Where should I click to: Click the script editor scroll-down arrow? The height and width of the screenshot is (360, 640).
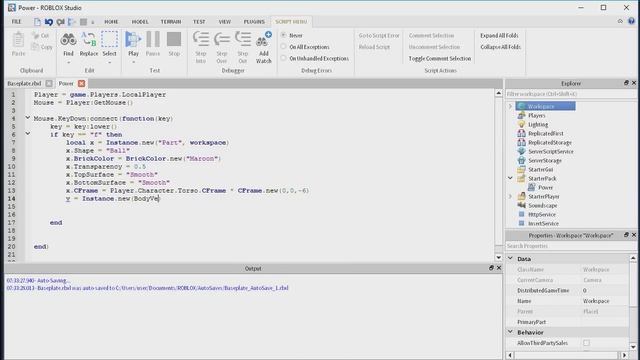[x=498, y=257]
